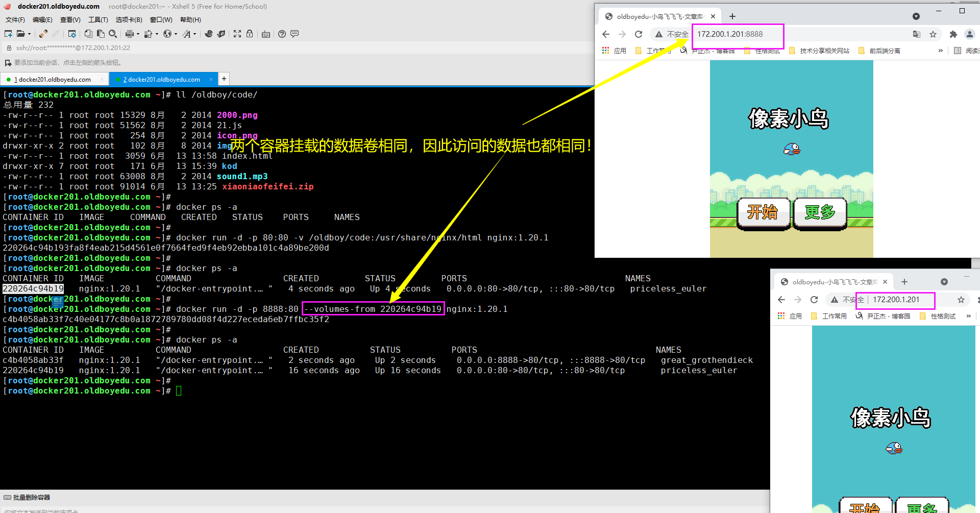
Task: Open the extensions puzzle icon in top browser
Action: pyautogui.click(x=953, y=34)
